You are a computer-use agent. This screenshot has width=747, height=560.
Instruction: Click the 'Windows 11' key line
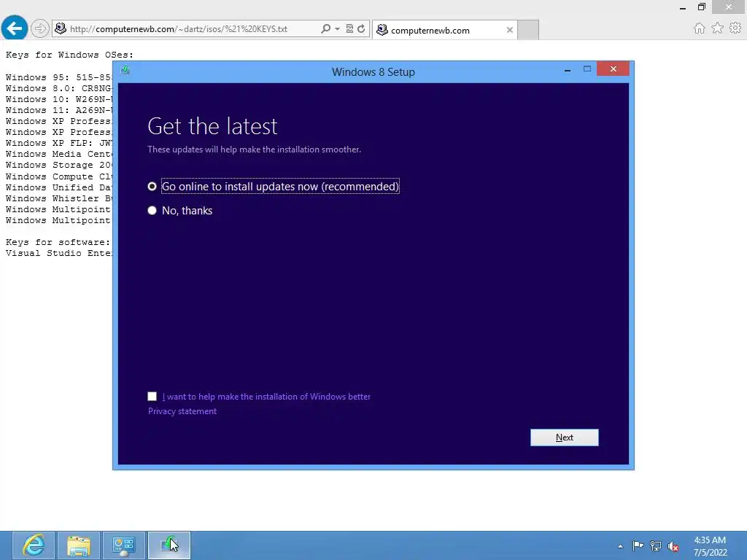(58, 110)
